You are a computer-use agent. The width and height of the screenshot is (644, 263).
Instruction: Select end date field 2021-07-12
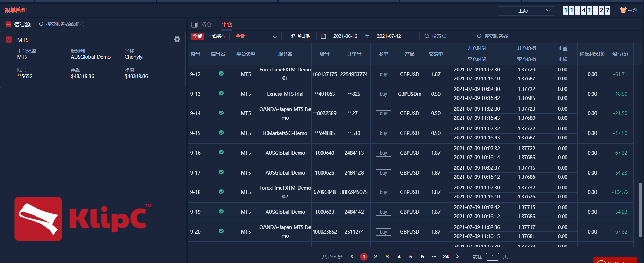pyautogui.click(x=389, y=36)
